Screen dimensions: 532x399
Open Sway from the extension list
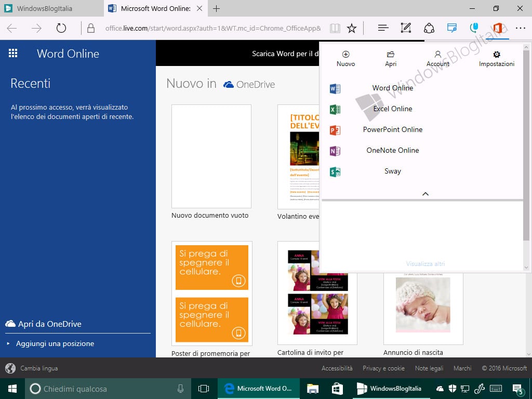point(393,171)
